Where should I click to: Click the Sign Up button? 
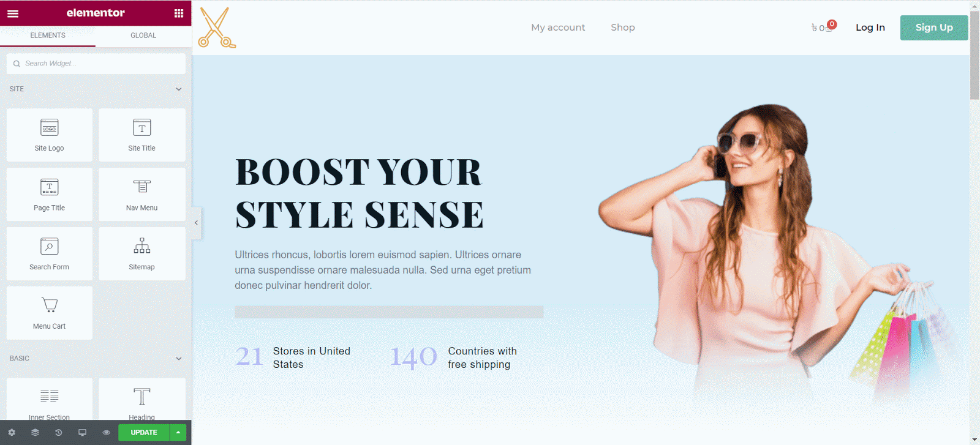(x=934, y=28)
